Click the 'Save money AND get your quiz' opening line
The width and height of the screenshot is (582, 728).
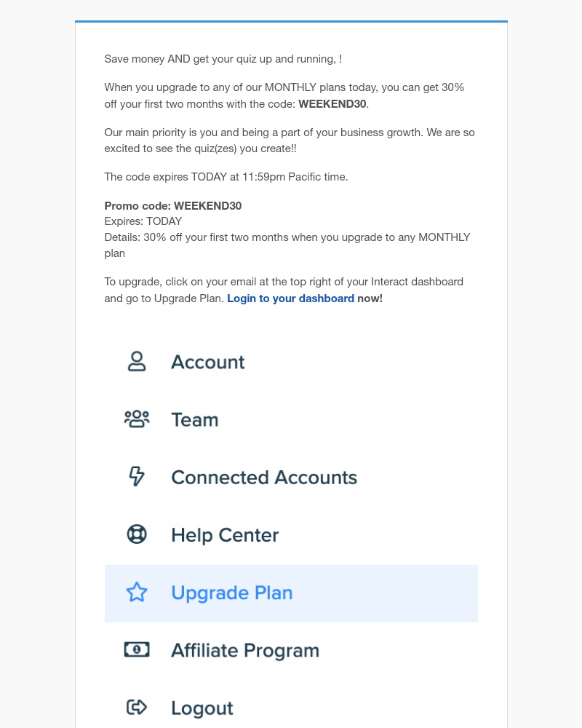point(223,60)
